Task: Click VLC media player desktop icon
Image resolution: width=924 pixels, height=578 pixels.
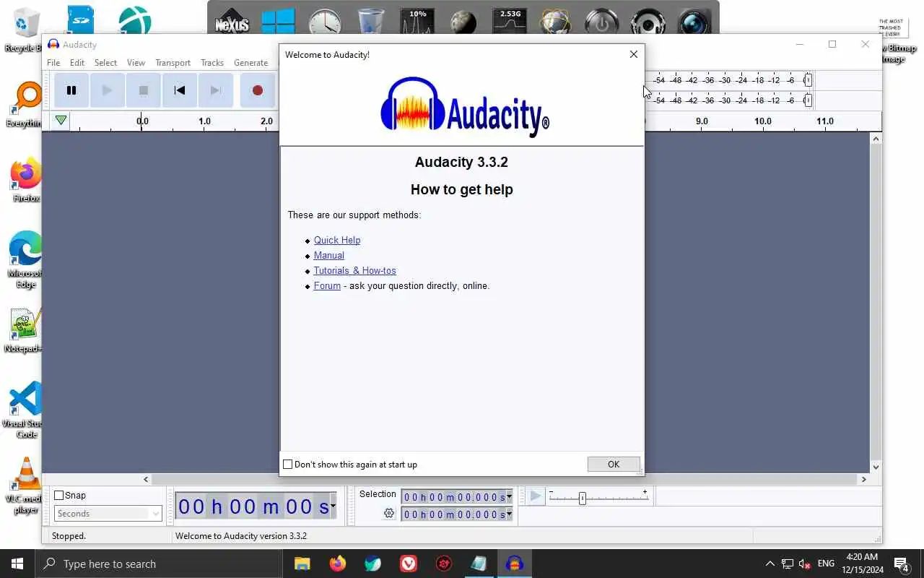Action: click(x=26, y=484)
